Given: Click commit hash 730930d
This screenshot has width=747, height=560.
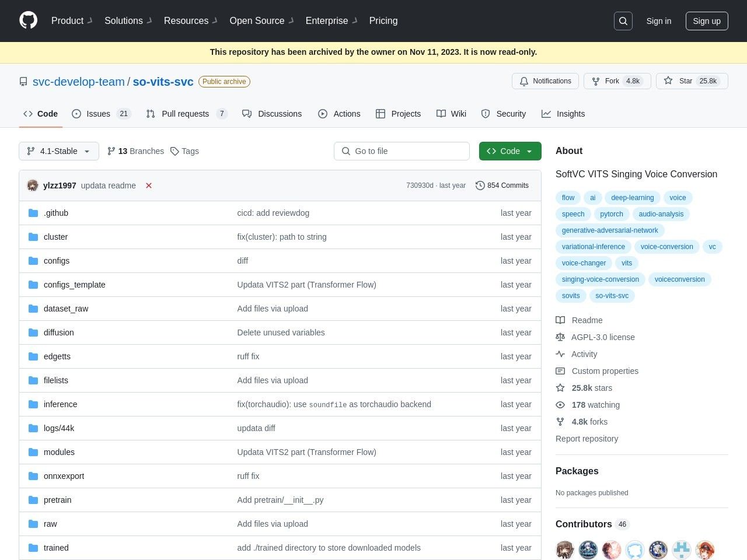Looking at the screenshot, I should click(420, 185).
